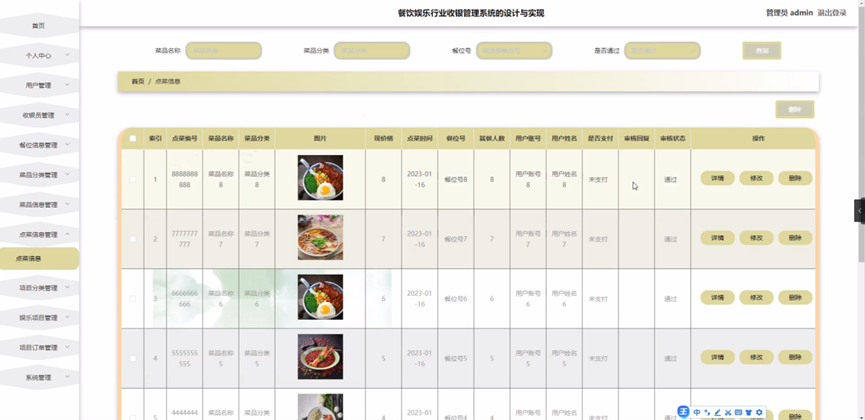Focus the 菜品名称 search input field
Viewport: 865px width, 420px height.
click(223, 51)
